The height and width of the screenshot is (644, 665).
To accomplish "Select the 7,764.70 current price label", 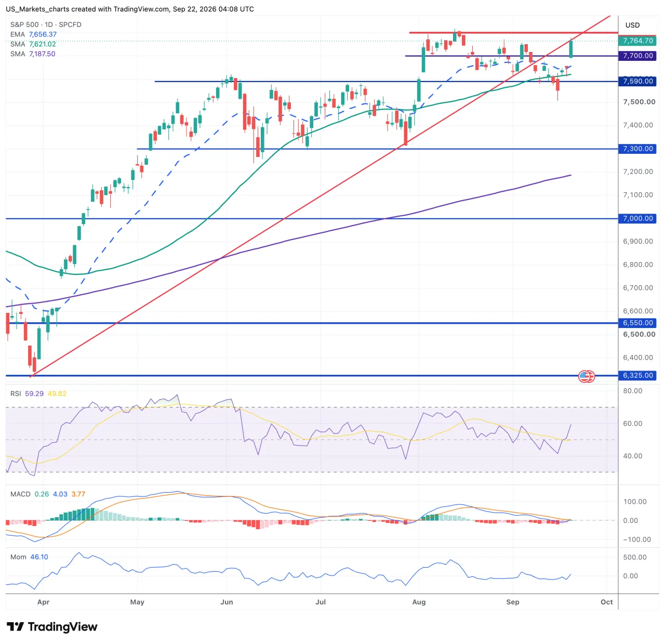I will click(637, 41).
